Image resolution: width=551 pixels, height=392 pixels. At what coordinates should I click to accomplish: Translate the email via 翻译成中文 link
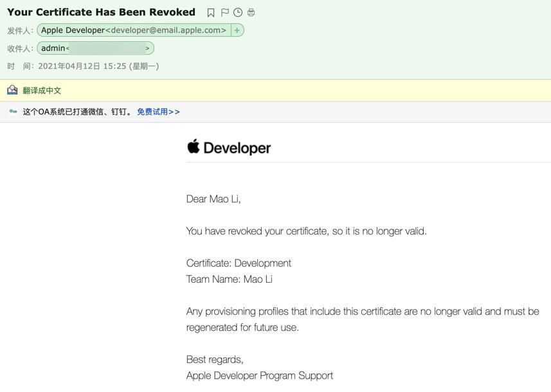click(x=42, y=91)
